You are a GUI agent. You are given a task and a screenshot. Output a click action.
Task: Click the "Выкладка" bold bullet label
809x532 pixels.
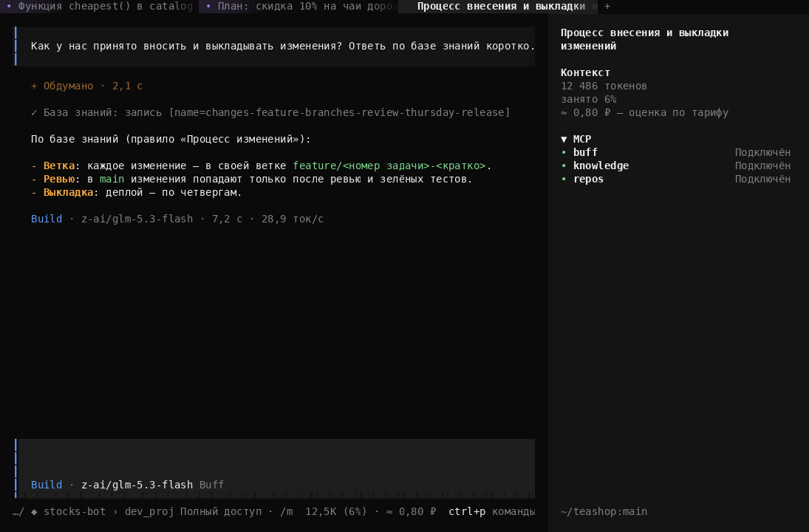click(x=68, y=192)
